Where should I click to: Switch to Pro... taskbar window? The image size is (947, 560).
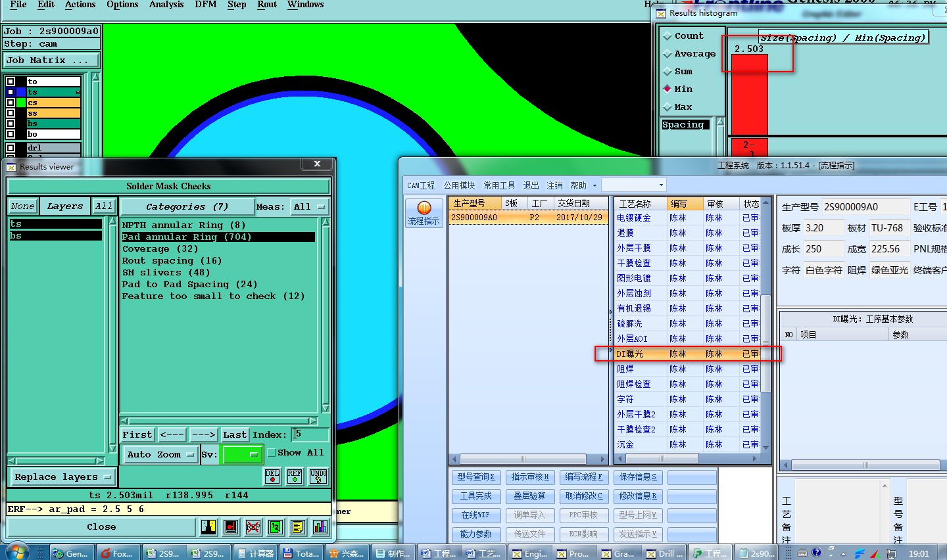coord(575,553)
